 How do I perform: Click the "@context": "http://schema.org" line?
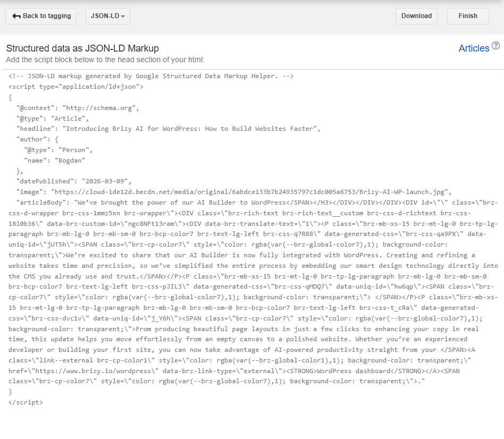(78, 108)
